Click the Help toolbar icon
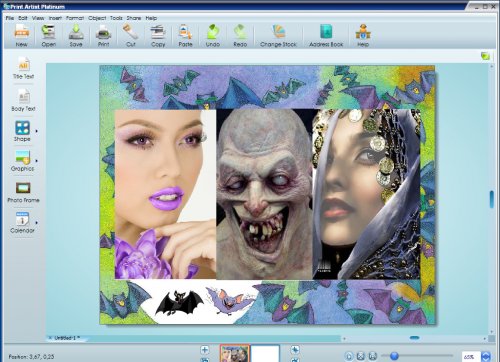This screenshot has width=500, height=362. (363, 32)
